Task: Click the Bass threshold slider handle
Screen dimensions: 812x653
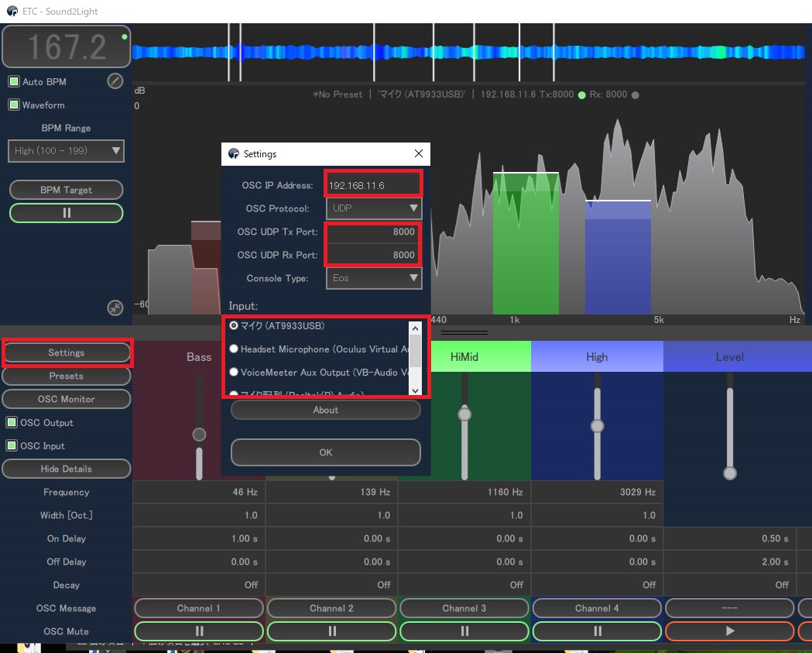Action: (x=199, y=435)
